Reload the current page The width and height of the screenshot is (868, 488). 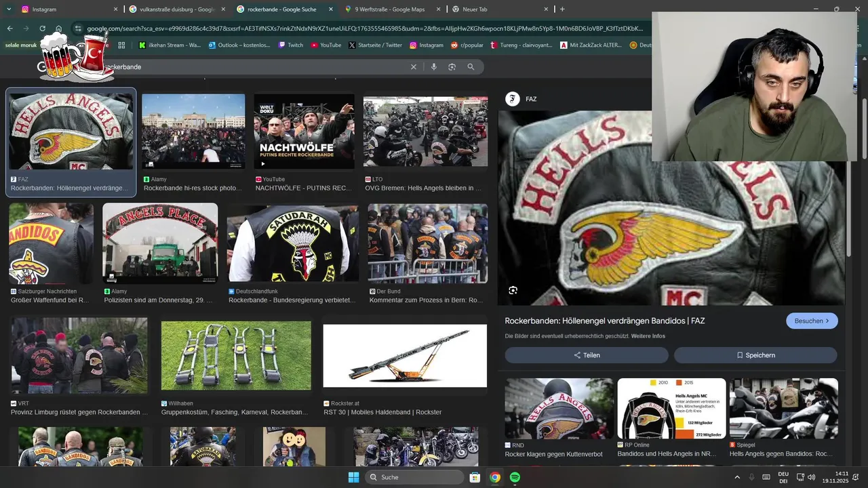(x=42, y=28)
